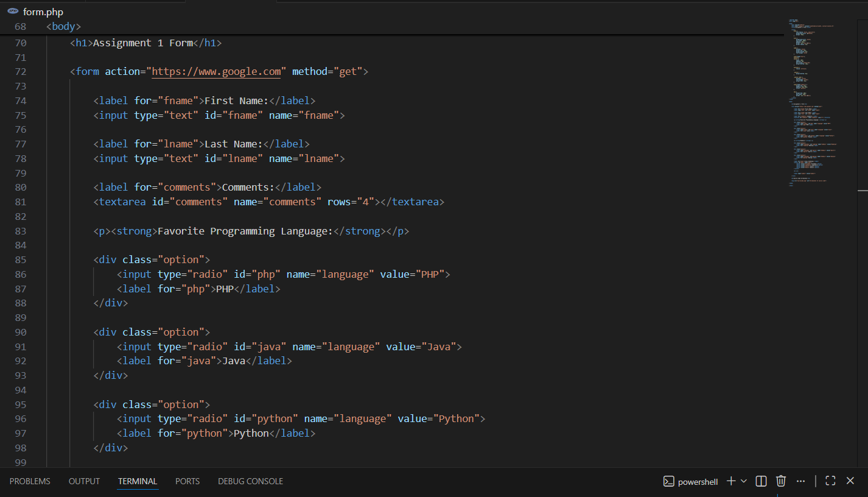This screenshot has width=868, height=497.
Task: Close the bottom panel
Action: [x=850, y=481]
